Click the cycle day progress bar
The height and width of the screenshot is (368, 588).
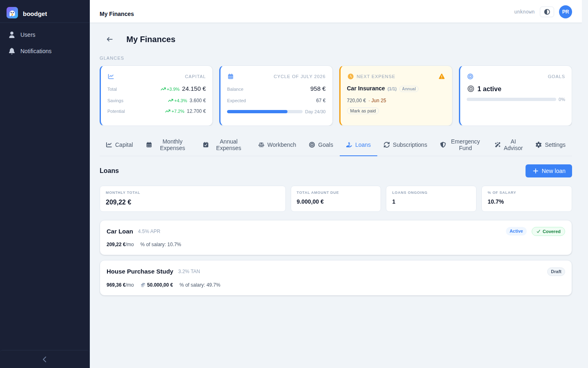pos(265,112)
